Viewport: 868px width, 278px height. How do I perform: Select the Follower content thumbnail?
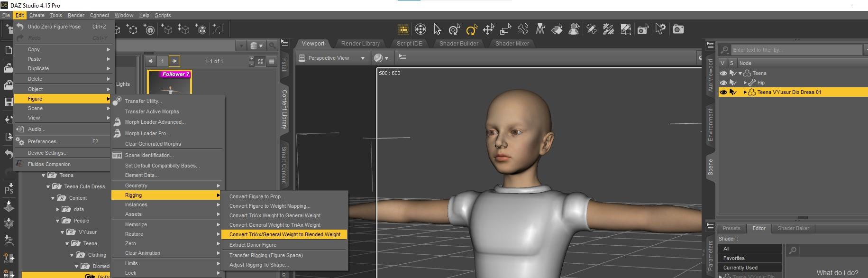169,83
